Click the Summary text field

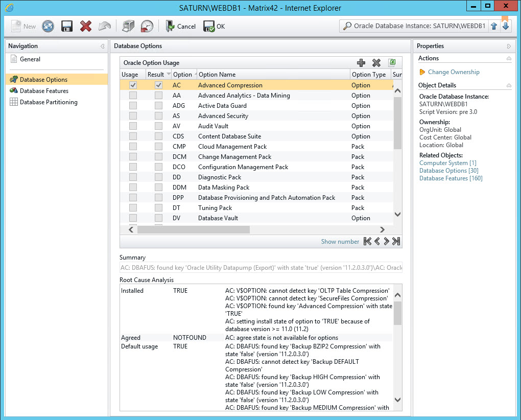(260, 267)
